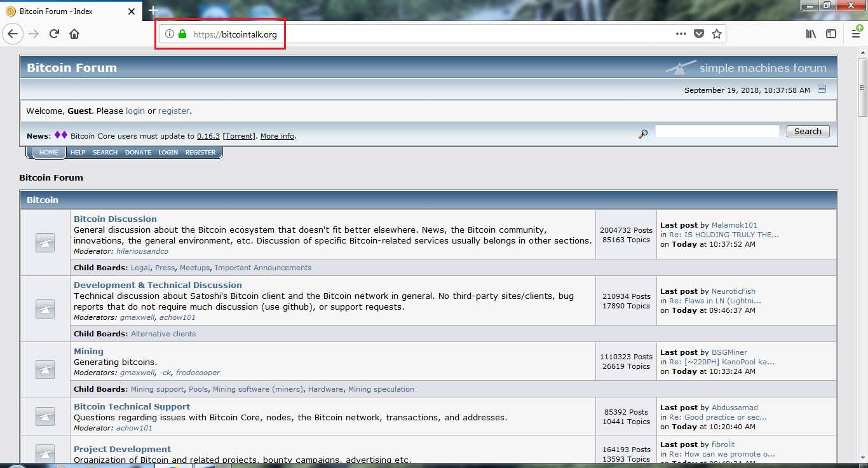Open last poster BSGMiner profile
Image resolution: width=868 pixels, height=468 pixels.
[x=729, y=352]
